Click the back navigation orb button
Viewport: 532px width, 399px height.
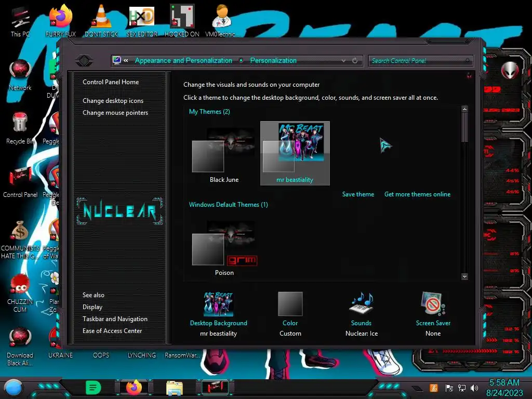pos(84,60)
